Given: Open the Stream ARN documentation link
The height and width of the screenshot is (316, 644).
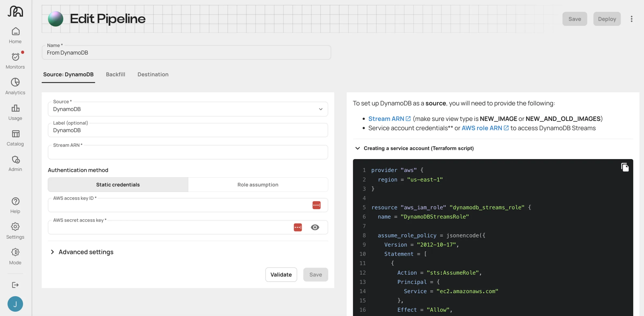Looking at the screenshot, I should pos(386,119).
